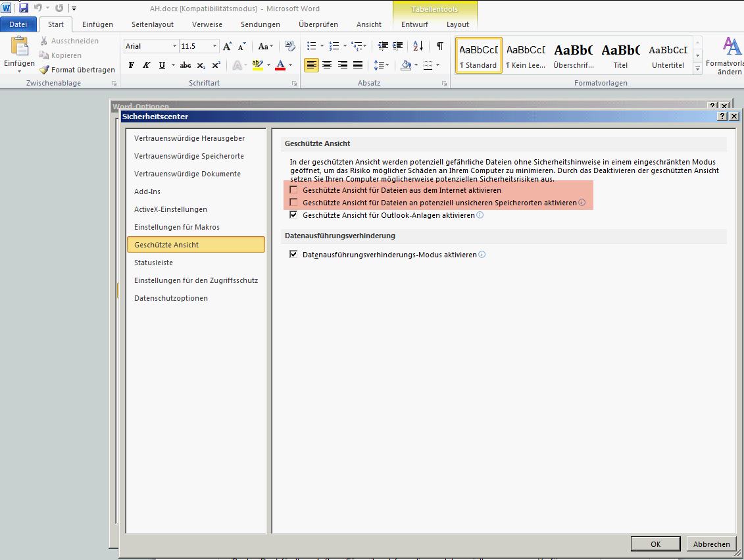
Task: Click the strikethrough text icon
Action: (x=186, y=65)
